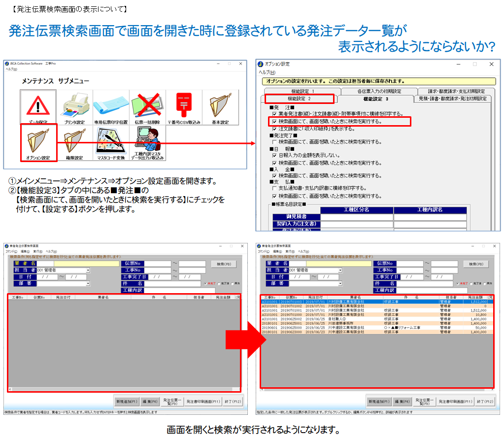The image size is (504, 438).
Task: Enable 支払通知書・支払内訳書に横線を印字する checkbox
Action: point(274,188)
